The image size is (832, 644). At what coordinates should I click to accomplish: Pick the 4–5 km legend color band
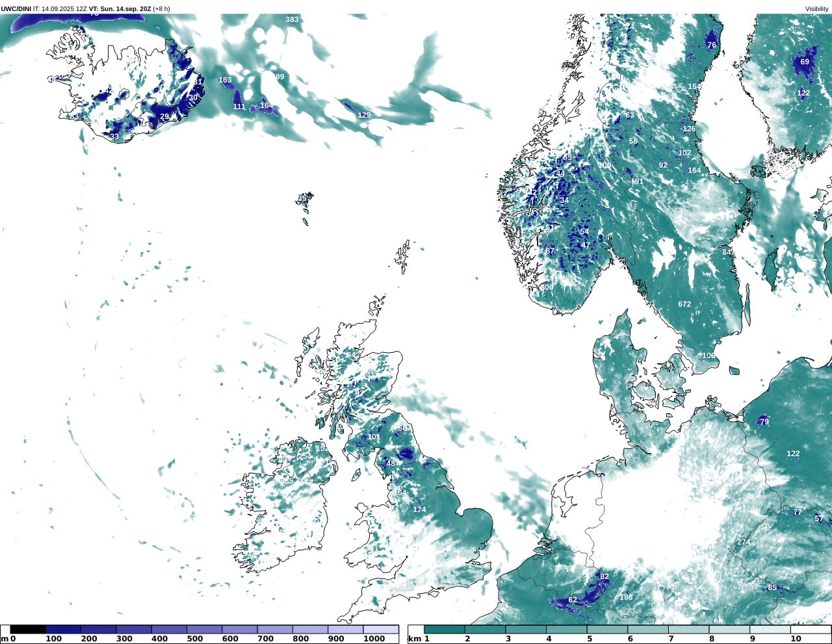coord(567,629)
